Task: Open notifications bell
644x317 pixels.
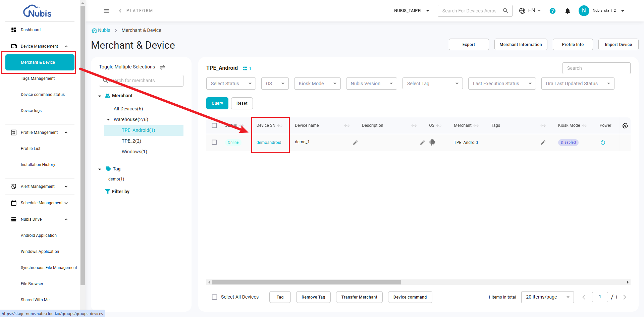Action: coord(568,11)
